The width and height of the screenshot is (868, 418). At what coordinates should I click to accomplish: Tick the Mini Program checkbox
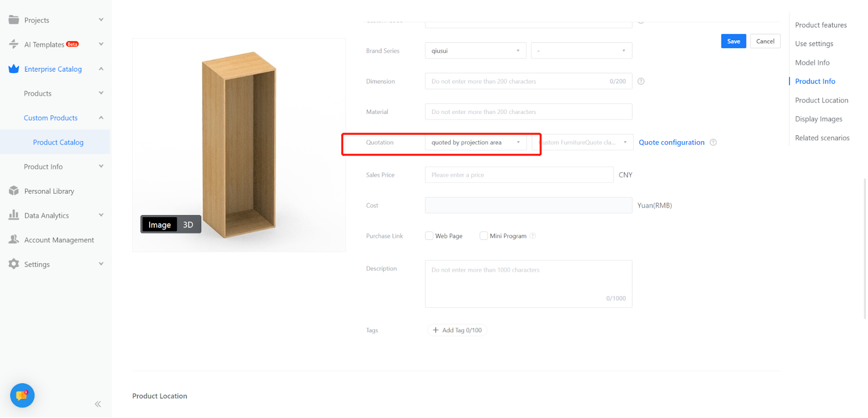tap(483, 236)
